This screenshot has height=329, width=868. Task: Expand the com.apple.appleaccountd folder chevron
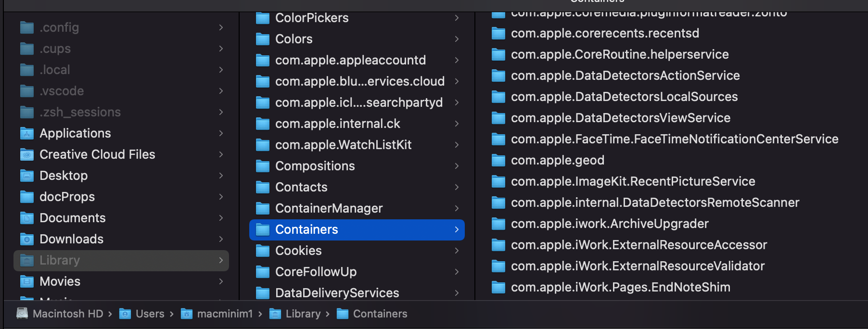(457, 60)
